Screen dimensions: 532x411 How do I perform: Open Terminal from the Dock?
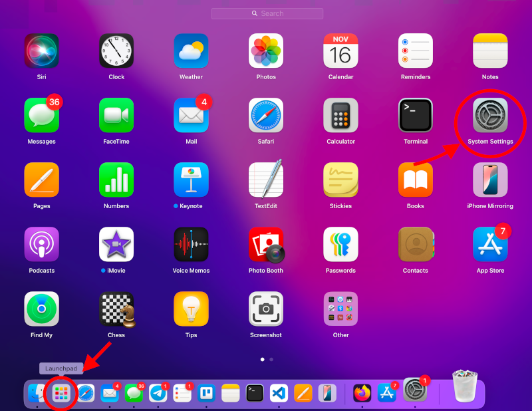(255, 393)
